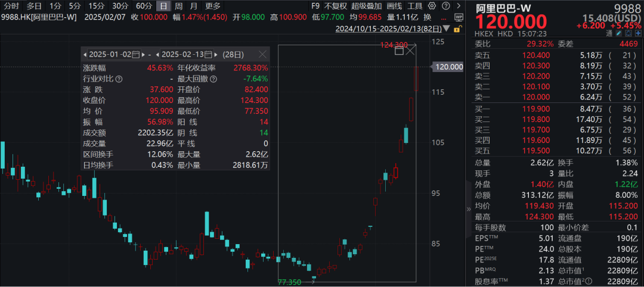
Task: Open the WP monitor icon
Action: tap(459, 17)
